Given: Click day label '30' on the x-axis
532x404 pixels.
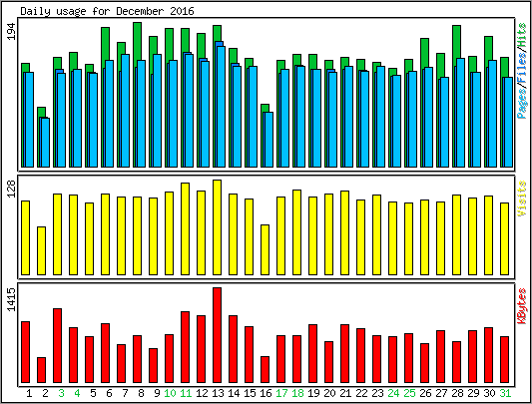Looking at the screenshot, I should 489,393.
